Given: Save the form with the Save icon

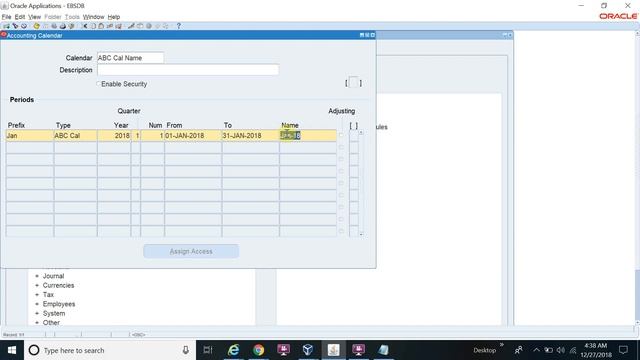Looking at the screenshot, I should point(36,26).
